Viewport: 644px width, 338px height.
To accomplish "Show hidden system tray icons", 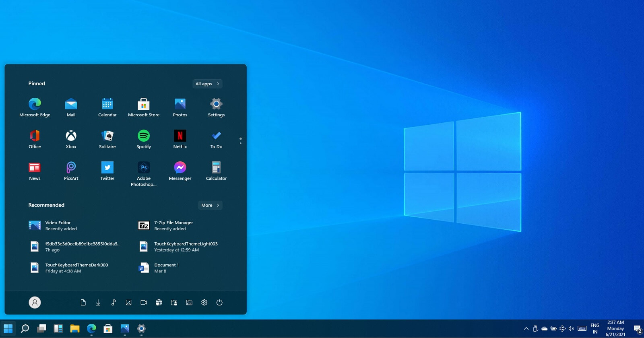I will click(x=526, y=329).
